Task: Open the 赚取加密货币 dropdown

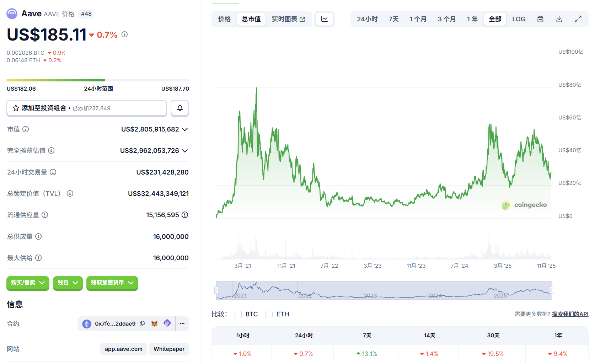Action: tap(112, 283)
